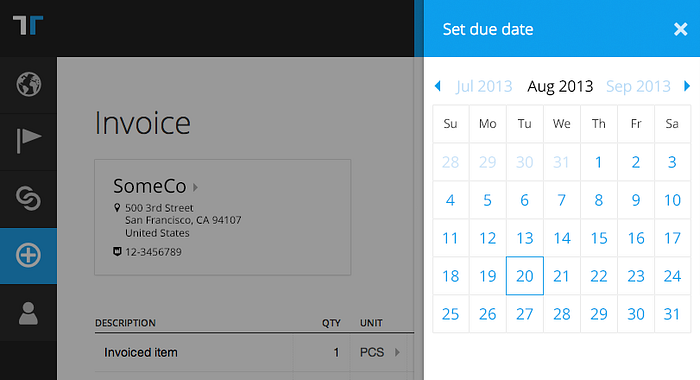Screen dimensions: 700x380
Task: Open the PCS unit dropdown arrow
Action: click(x=397, y=352)
